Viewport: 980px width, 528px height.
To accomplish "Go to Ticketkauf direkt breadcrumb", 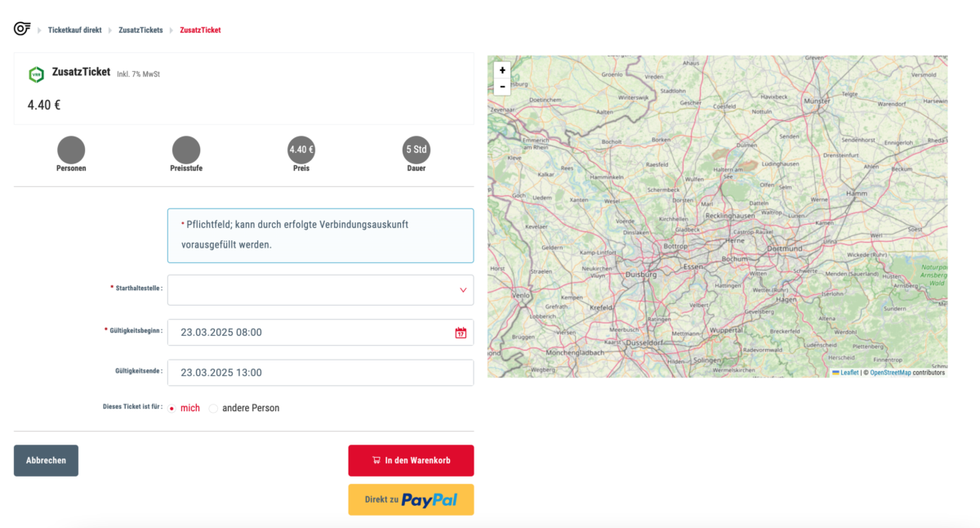I will pos(74,30).
